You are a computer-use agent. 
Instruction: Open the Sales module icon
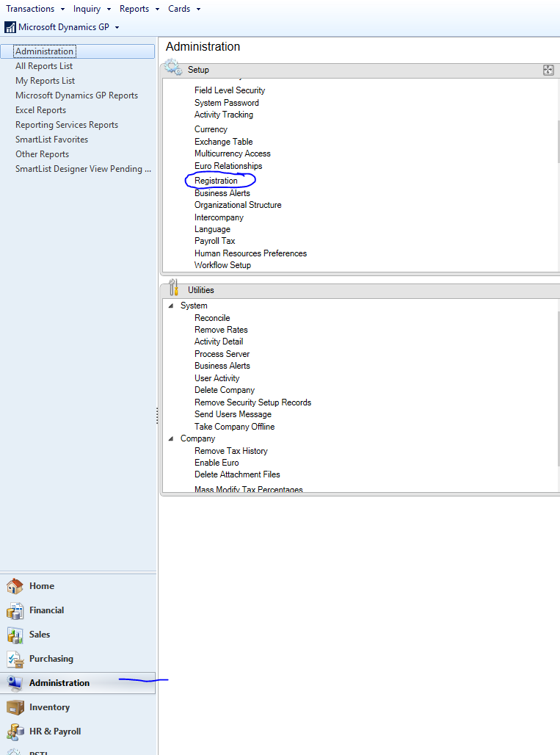coord(15,635)
